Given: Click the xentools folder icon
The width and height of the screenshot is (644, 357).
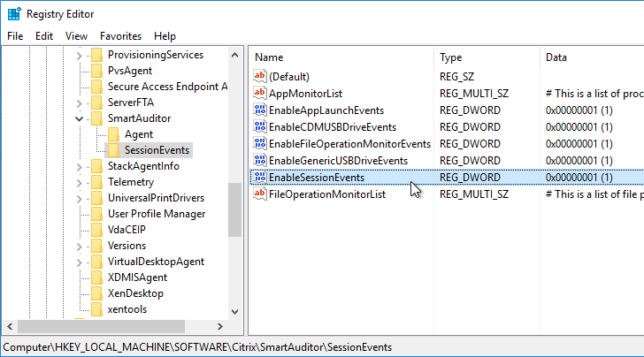Looking at the screenshot, I should [97, 309].
